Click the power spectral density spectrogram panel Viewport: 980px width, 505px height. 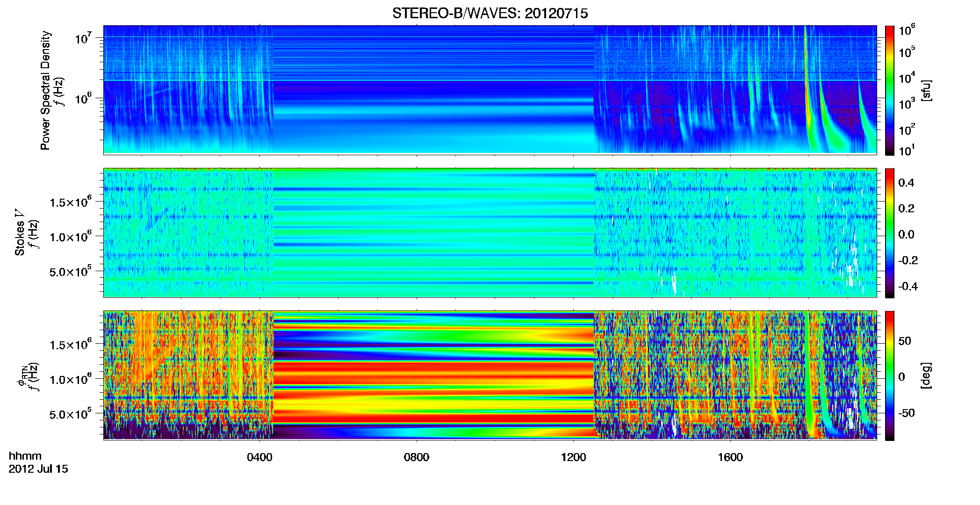[x=490, y=90]
